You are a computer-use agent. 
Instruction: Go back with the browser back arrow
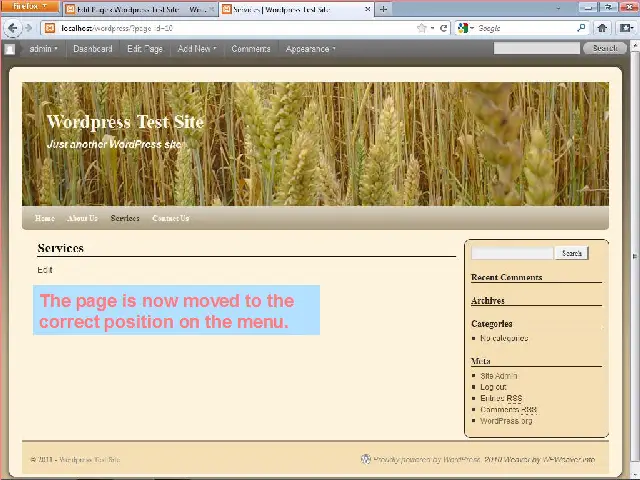(12, 28)
